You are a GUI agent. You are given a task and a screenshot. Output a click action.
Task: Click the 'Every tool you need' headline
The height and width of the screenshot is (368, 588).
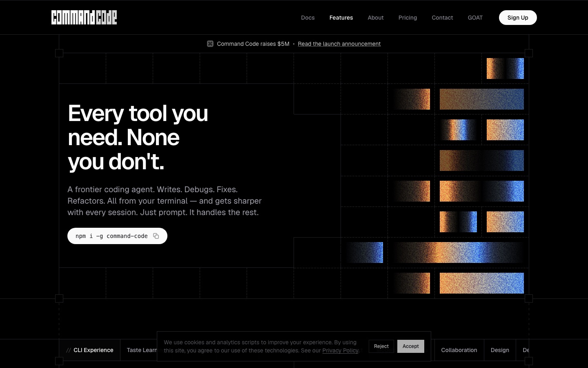tap(138, 137)
